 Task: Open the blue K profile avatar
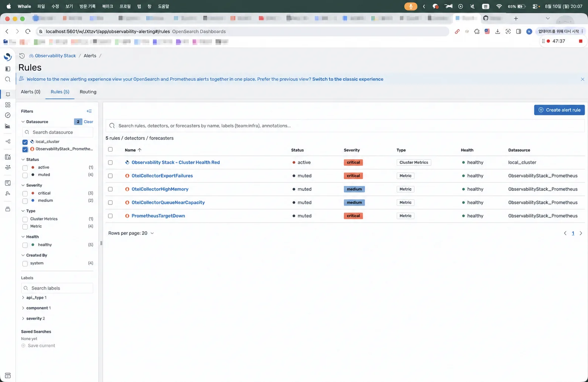pos(529,31)
